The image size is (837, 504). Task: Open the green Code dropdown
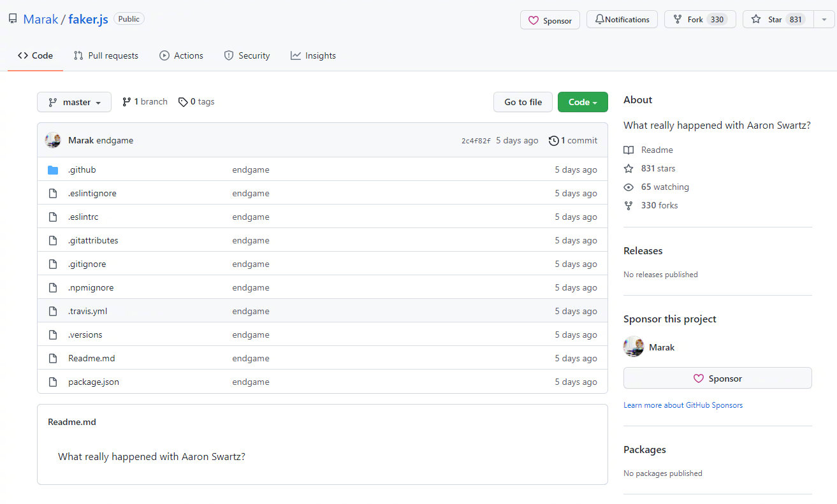tap(582, 102)
